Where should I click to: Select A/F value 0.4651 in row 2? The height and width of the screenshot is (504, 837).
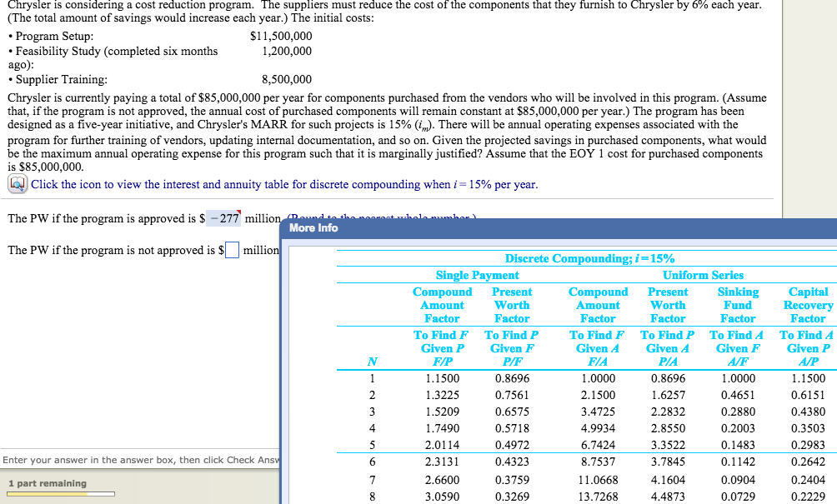pos(739,395)
